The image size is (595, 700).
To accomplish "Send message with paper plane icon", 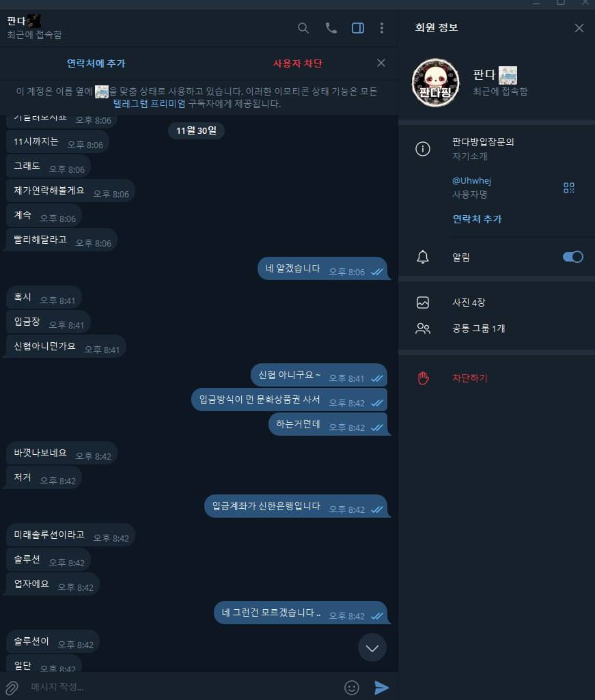I will click(x=381, y=688).
